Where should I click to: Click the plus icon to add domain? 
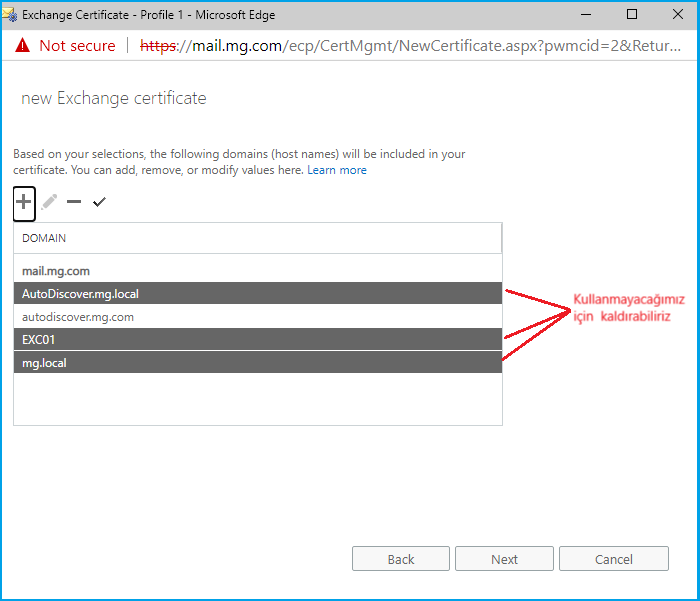point(24,202)
